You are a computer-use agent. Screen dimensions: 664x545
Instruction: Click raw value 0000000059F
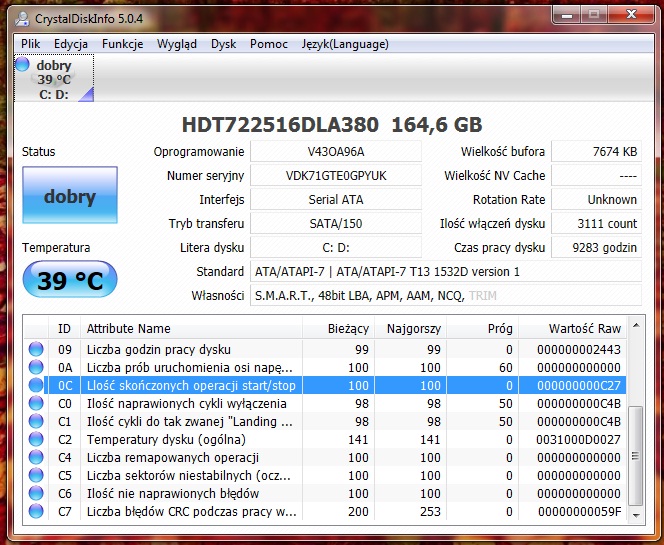[x=579, y=511]
